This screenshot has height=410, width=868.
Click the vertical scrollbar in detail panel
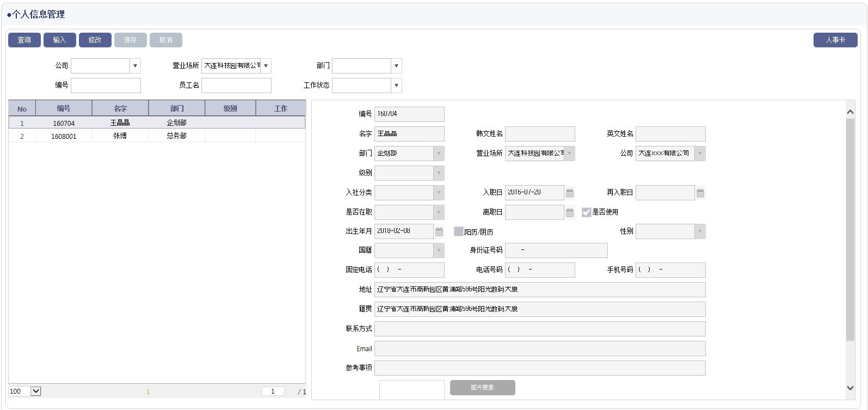[x=850, y=229]
